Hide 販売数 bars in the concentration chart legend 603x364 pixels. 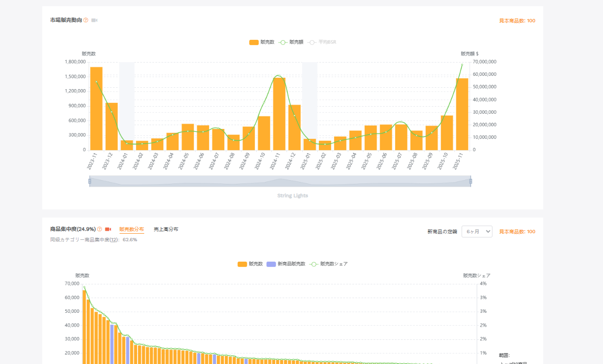click(x=250, y=264)
